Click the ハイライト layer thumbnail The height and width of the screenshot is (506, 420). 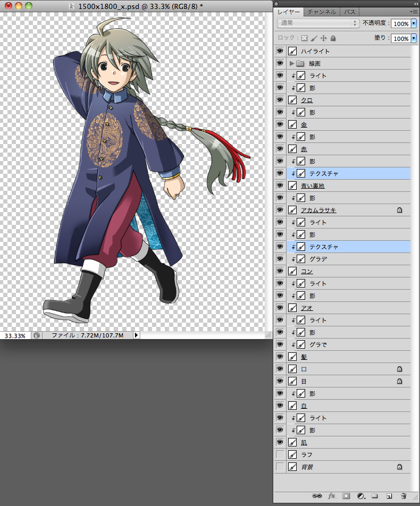(292, 51)
